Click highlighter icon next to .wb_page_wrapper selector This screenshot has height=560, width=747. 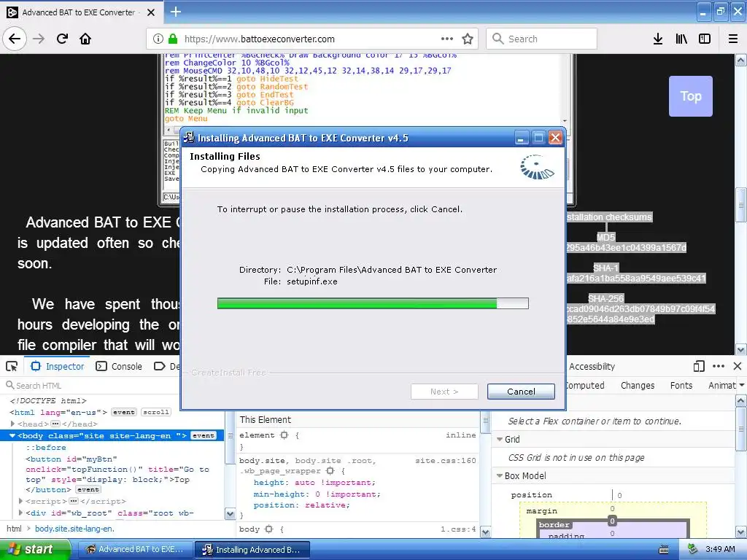click(330, 470)
